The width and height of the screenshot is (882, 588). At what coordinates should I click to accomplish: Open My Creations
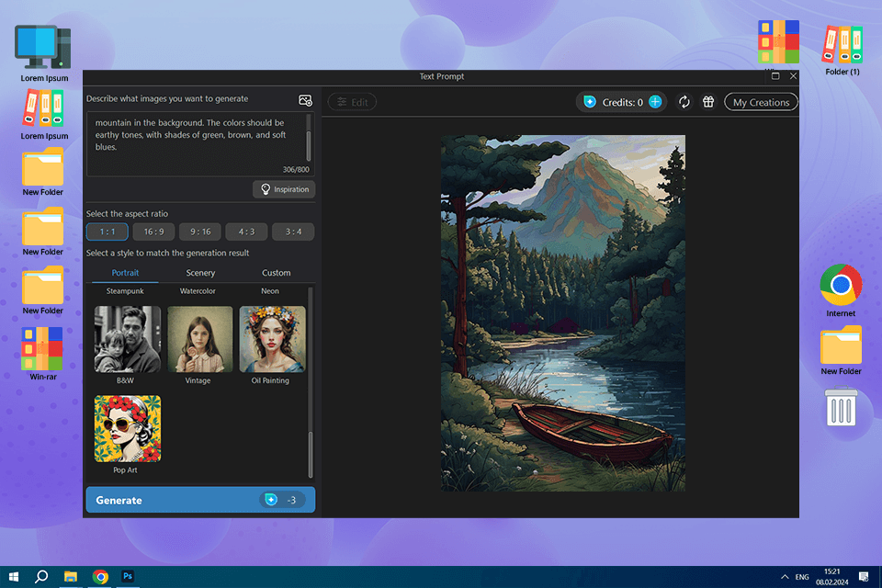coord(761,102)
